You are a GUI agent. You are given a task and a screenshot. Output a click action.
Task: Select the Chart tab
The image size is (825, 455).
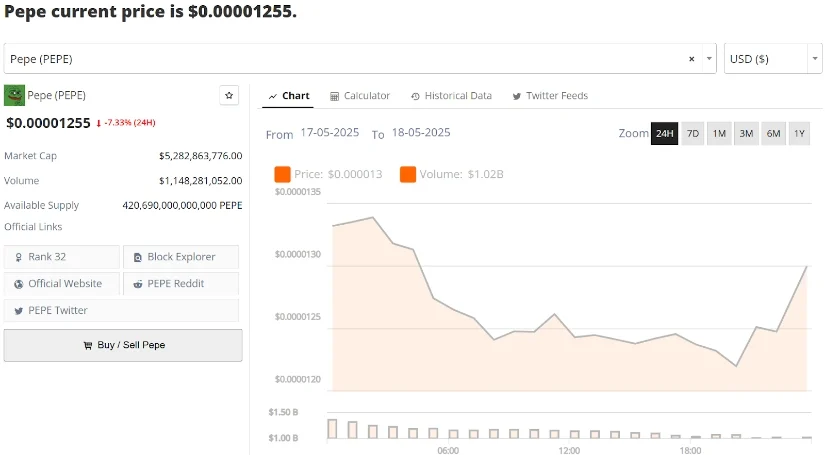(x=288, y=96)
